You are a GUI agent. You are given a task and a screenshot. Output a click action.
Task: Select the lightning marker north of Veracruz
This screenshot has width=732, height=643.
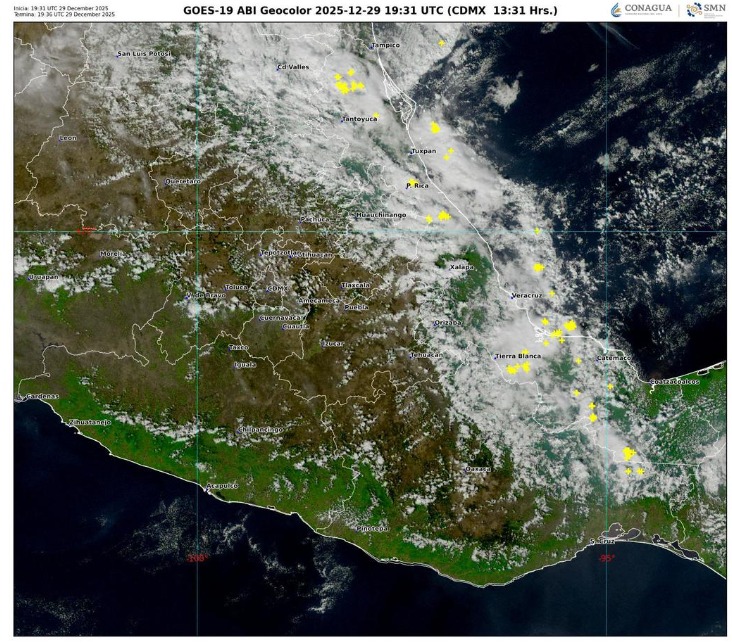point(538,268)
